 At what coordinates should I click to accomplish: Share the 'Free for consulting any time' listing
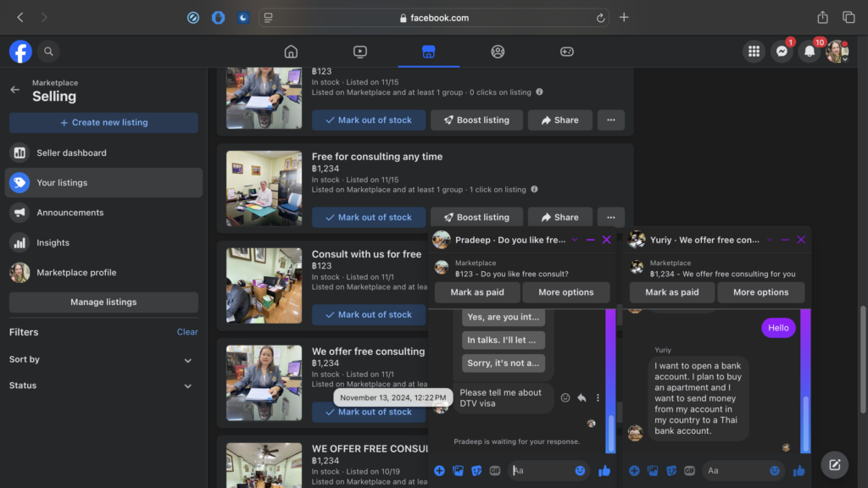coord(559,217)
